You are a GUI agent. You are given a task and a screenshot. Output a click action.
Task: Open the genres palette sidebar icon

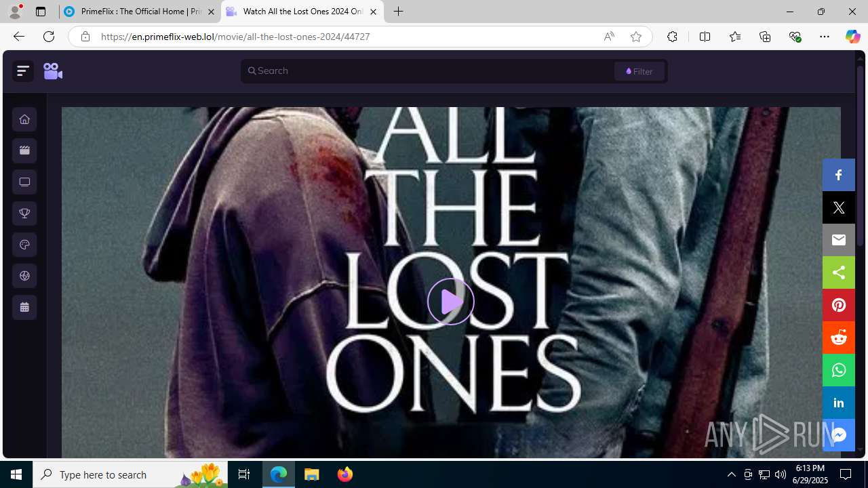24,245
